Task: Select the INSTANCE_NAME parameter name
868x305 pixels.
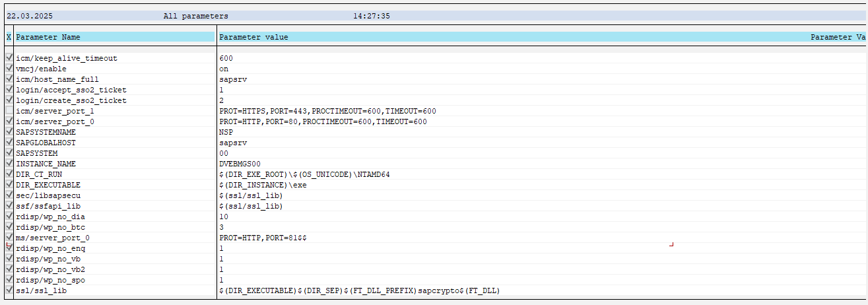Action: point(46,164)
